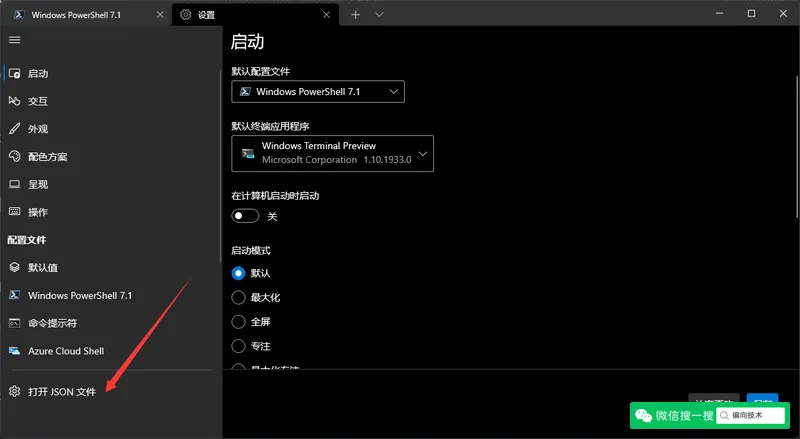Click the 外观 brush icon
The height and width of the screenshot is (439, 800).
point(14,129)
